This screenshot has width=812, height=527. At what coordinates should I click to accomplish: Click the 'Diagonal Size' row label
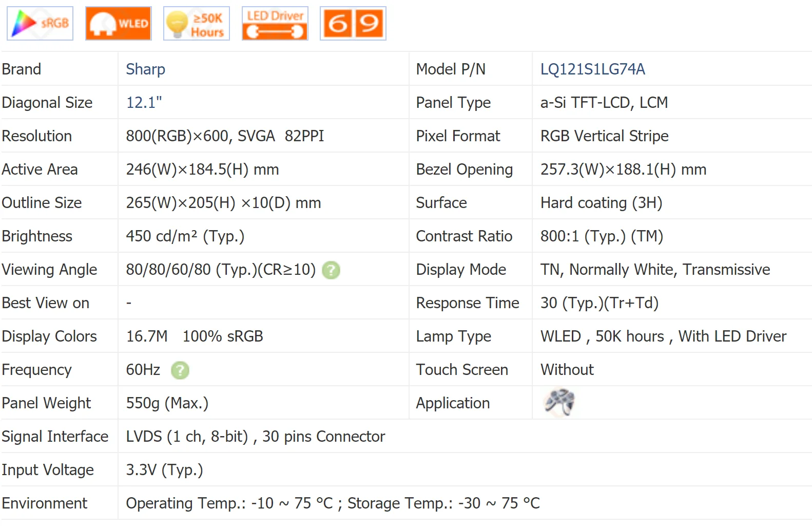pyautogui.click(x=47, y=103)
